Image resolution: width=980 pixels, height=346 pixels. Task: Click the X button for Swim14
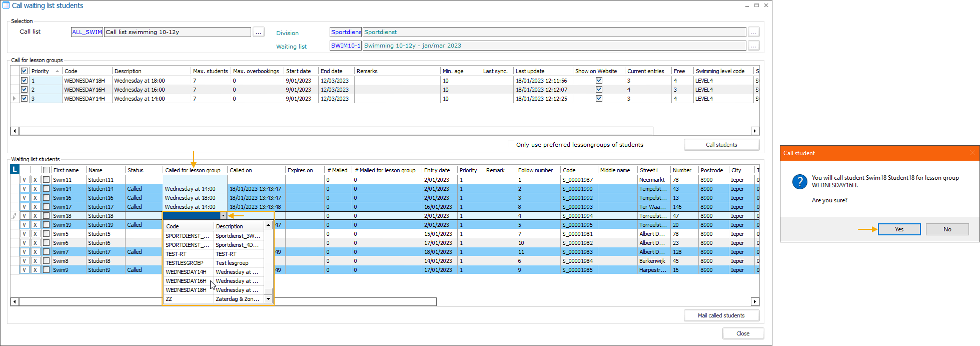coord(35,189)
